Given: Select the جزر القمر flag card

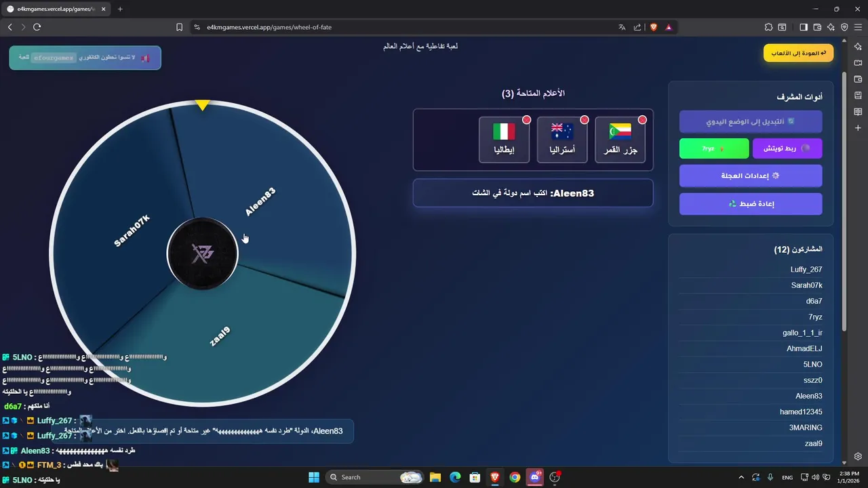Looking at the screenshot, I should [x=620, y=140].
